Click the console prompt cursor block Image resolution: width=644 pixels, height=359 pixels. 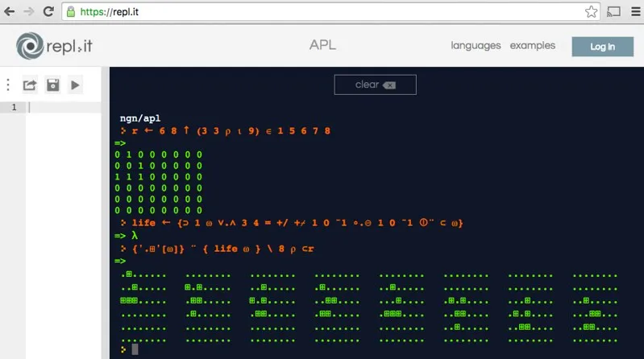tap(135, 349)
